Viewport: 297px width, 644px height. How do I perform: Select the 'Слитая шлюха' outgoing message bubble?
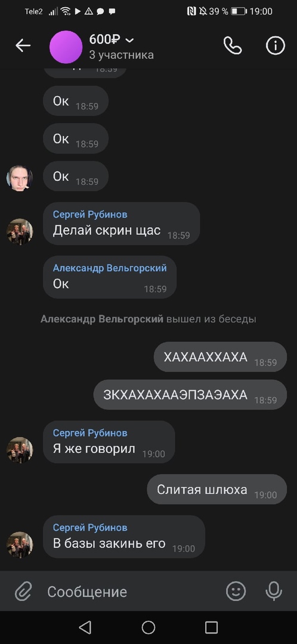(217, 489)
